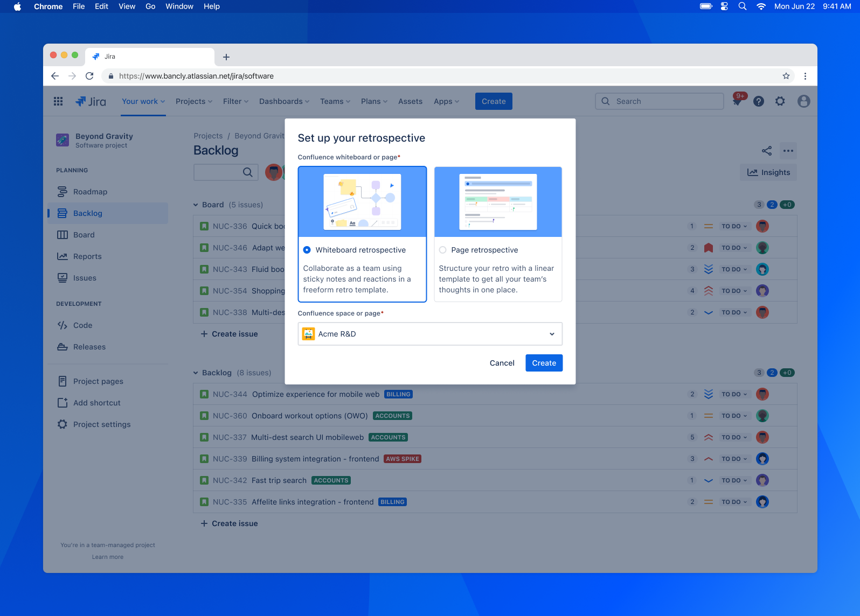Open the more actions ellipsis button
Viewport: 860px width, 616px height.
(x=788, y=151)
